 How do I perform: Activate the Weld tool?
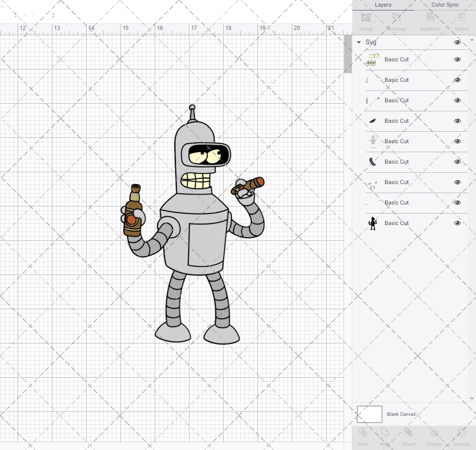coord(385,435)
